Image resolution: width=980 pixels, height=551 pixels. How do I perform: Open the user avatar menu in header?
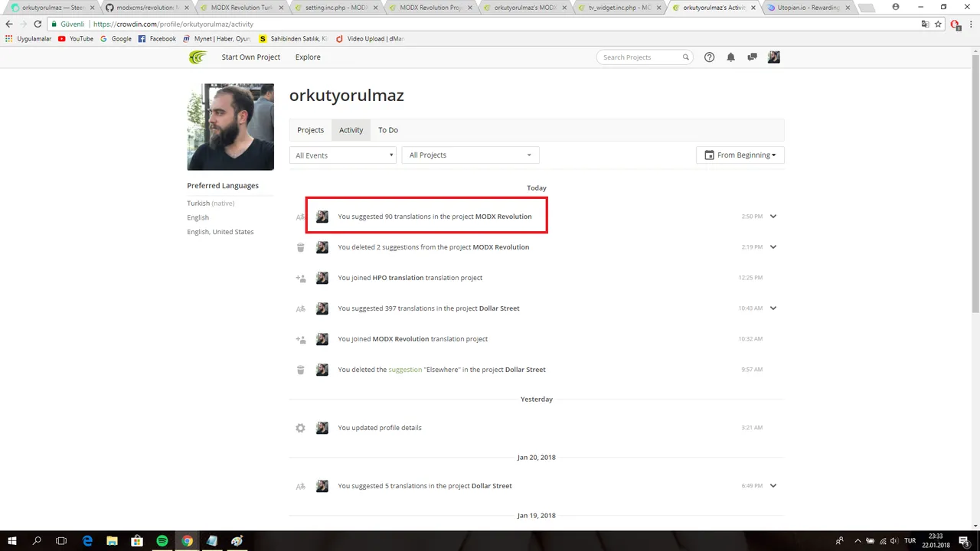coord(774,57)
